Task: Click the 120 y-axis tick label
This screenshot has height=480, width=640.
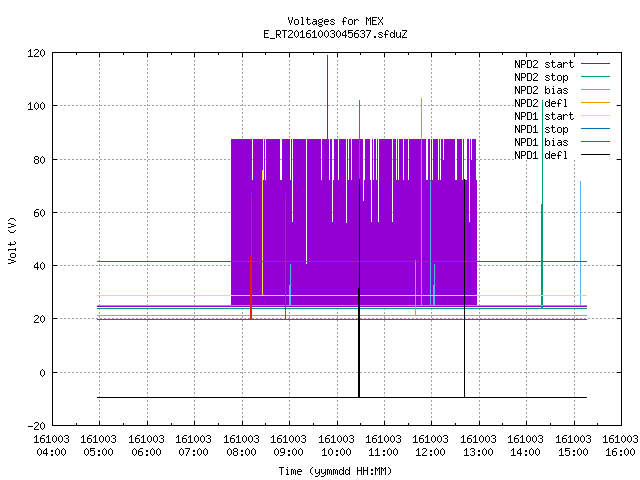Action: pos(36,53)
